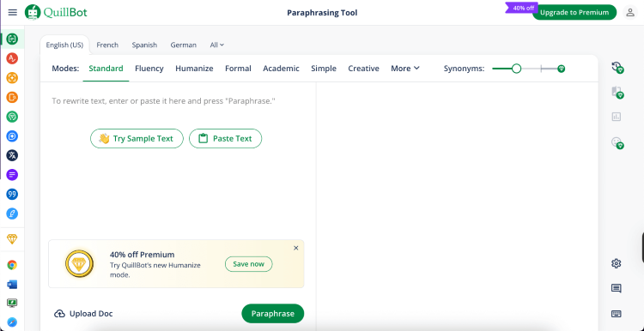
Task: Click the gold Premium coin image
Action: (79, 263)
